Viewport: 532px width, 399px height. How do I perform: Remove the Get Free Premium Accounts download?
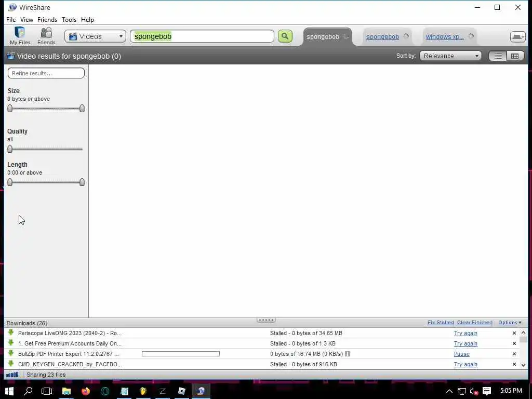[514, 344]
